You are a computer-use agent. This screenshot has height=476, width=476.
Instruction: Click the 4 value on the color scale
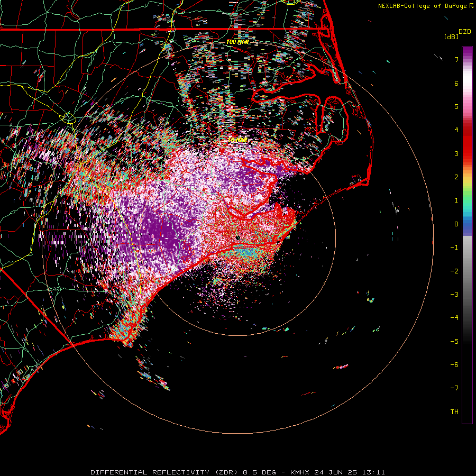456,130
